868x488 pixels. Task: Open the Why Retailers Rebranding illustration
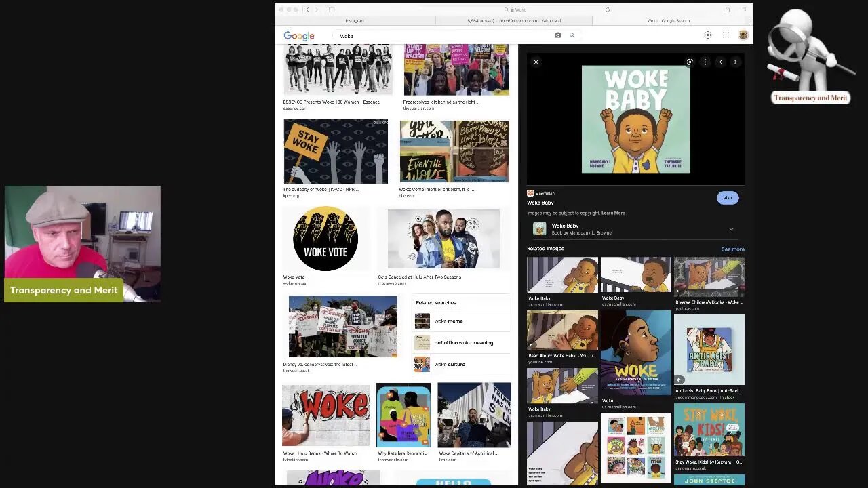tap(403, 415)
